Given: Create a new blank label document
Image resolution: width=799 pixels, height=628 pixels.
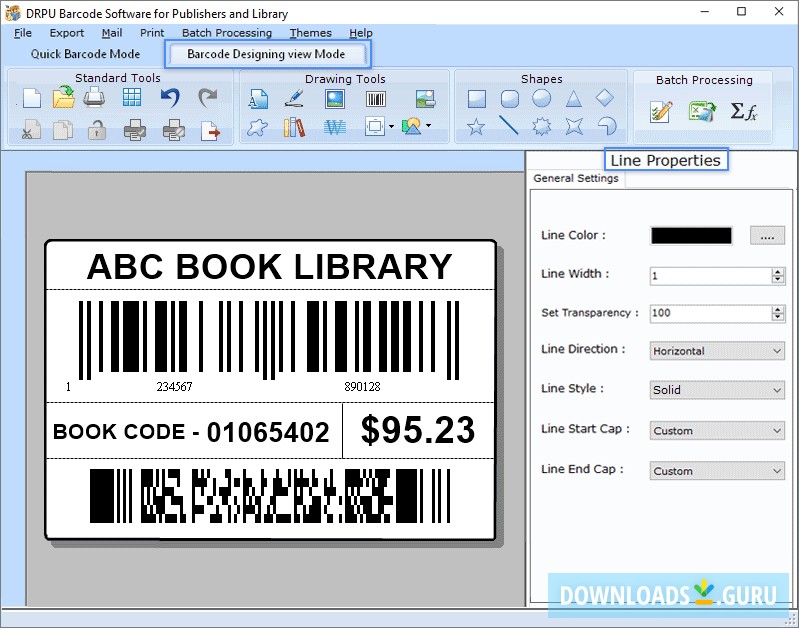Looking at the screenshot, I should pos(32,98).
